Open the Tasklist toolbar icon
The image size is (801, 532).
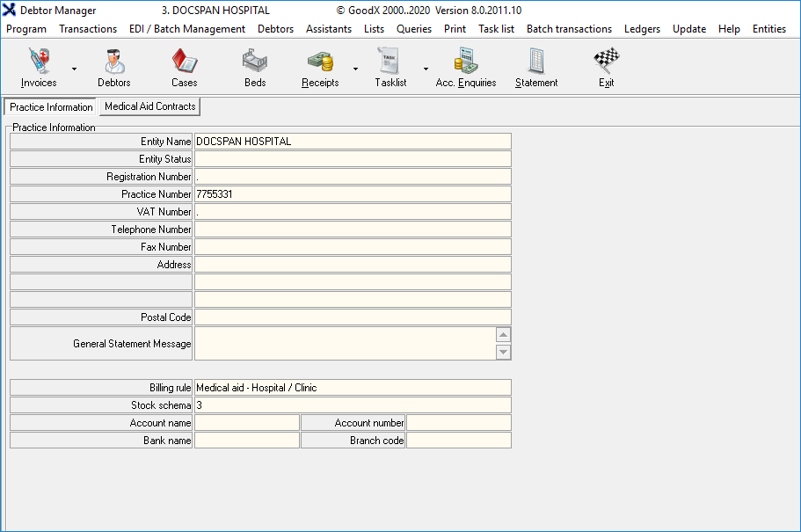(390, 68)
